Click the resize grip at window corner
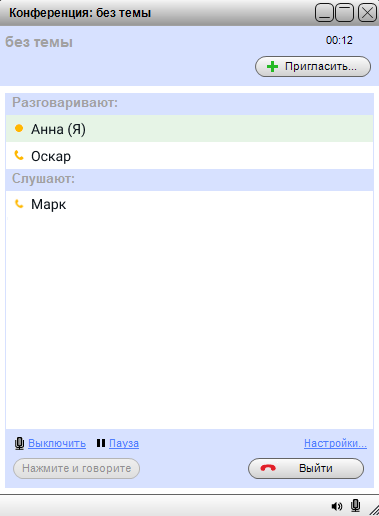Viewport: 379px width, 516px height. tap(374, 510)
